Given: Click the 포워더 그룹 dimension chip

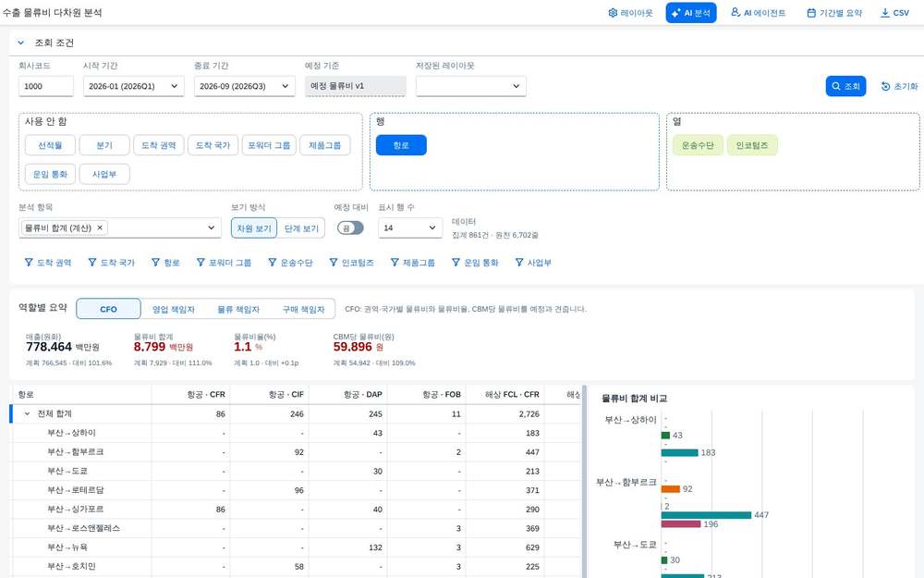Looking at the screenshot, I should [x=269, y=145].
